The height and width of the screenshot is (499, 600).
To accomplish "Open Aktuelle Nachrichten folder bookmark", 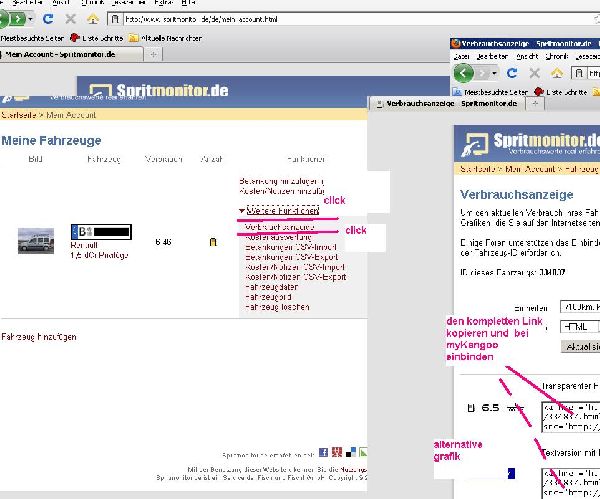I will [x=165, y=38].
